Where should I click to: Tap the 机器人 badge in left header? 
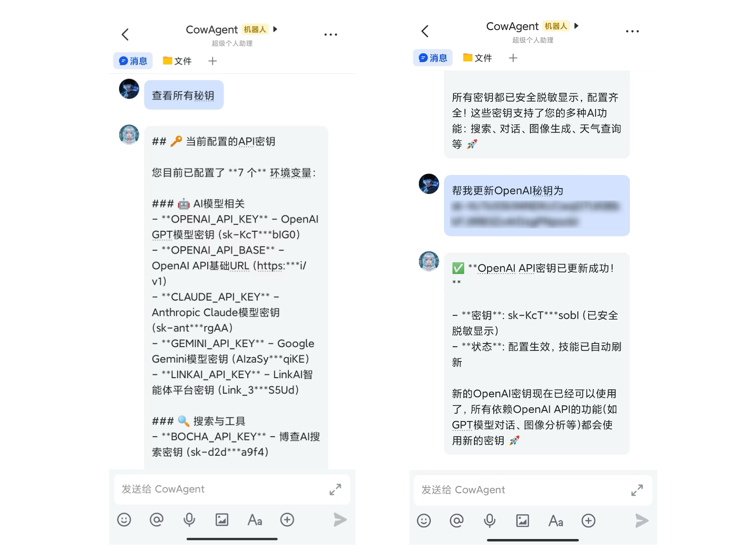tap(255, 29)
